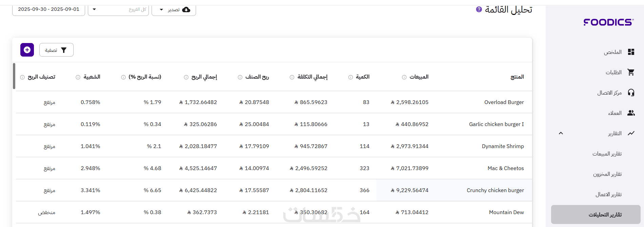Click item profit 25.00484

[x=254, y=124]
